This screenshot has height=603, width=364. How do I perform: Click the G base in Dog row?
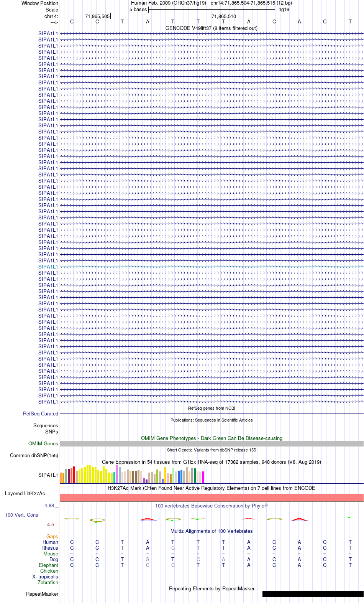point(148,559)
